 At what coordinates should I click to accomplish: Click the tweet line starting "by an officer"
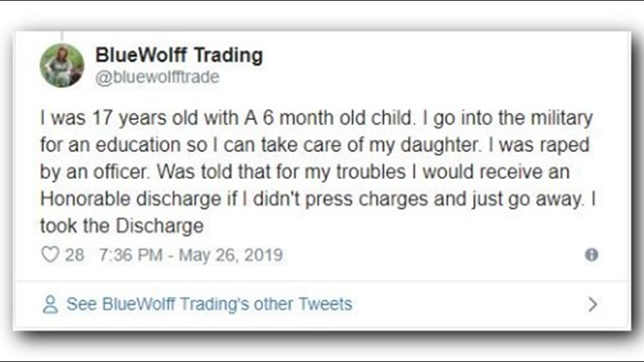(x=305, y=172)
